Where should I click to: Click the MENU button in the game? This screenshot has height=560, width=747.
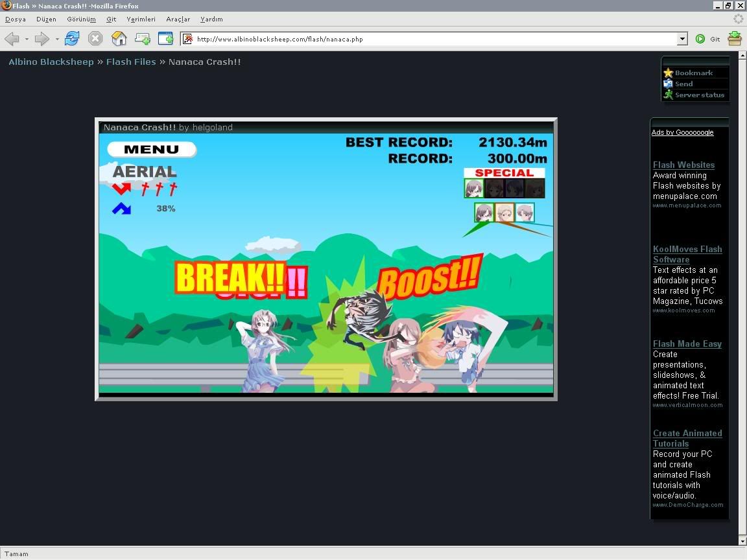click(x=152, y=149)
